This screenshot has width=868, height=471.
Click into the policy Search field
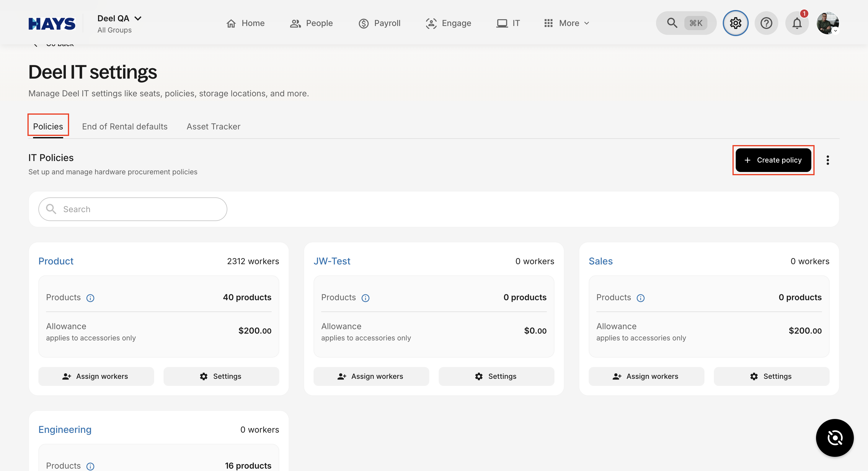(x=133, y=209)
